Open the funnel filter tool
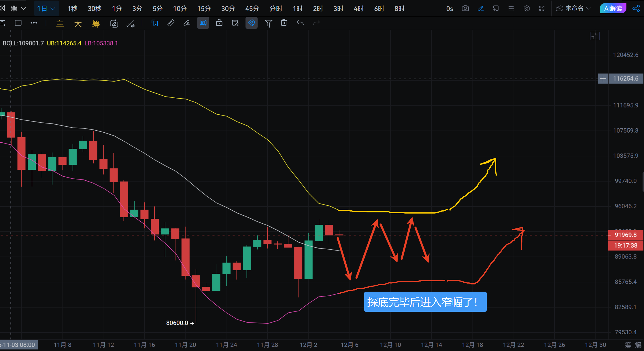 (x=268, y=23)
